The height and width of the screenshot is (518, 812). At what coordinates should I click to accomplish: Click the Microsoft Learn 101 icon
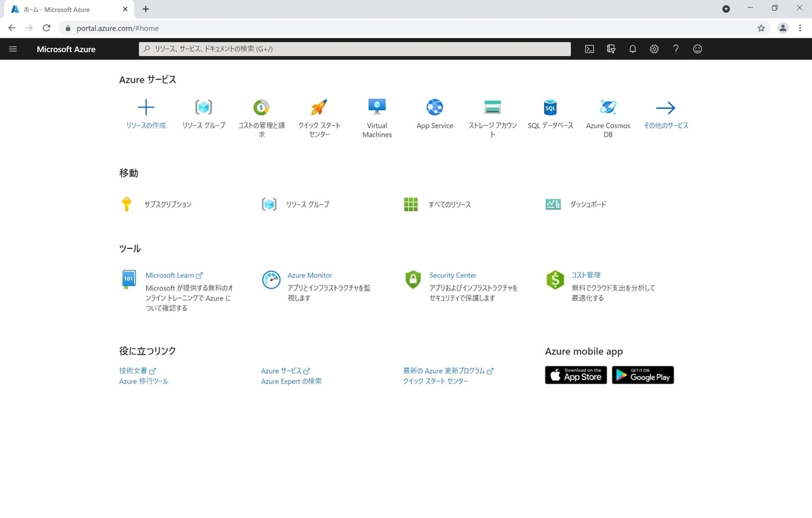pyautogui.click(x=129, y=279)
